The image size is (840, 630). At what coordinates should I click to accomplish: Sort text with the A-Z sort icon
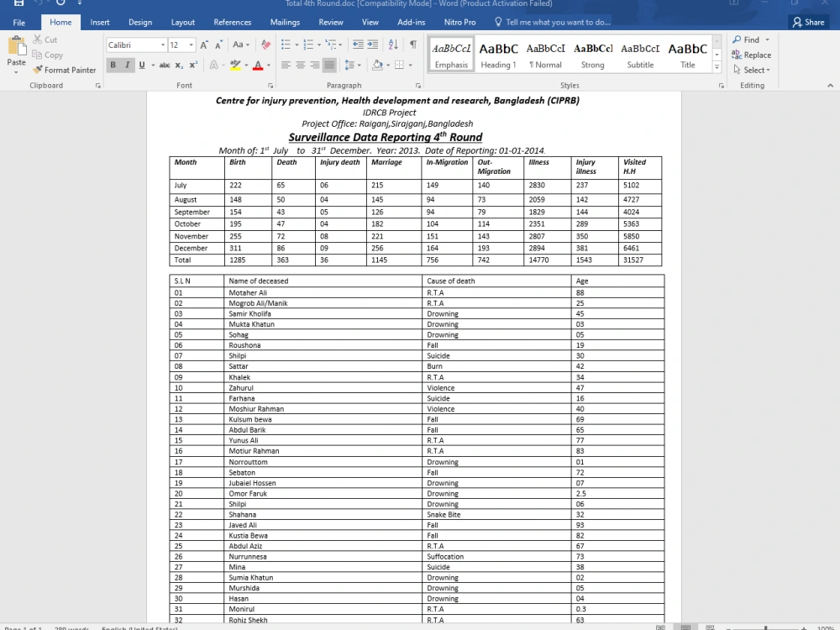point(393,45)
